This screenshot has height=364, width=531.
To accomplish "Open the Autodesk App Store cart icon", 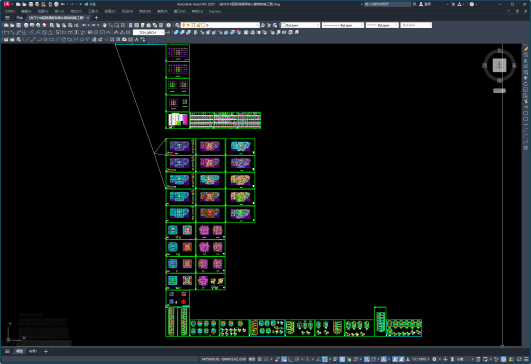I will 453,4.
